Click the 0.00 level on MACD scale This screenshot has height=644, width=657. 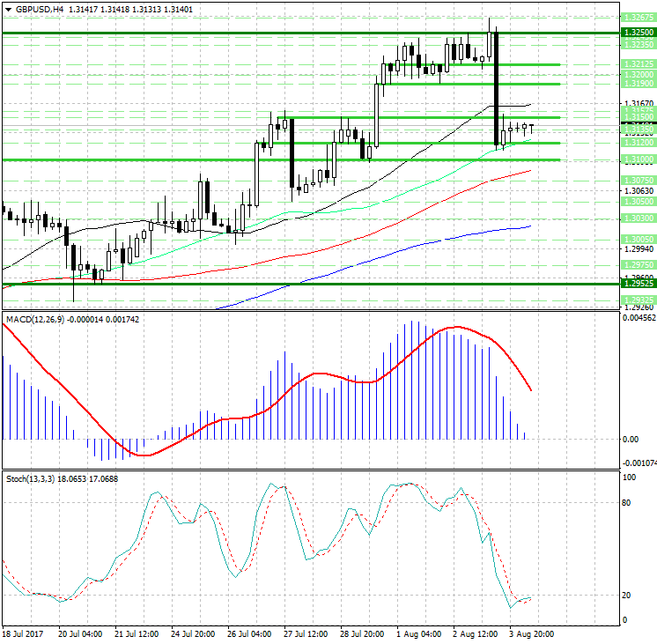coord(631,439)
